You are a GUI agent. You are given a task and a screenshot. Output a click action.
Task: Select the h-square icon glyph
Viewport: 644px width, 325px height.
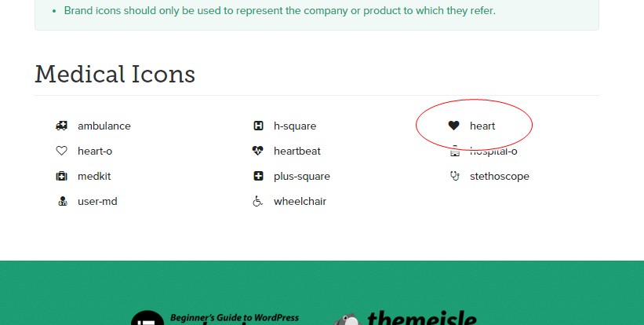[x=258, y=126]
